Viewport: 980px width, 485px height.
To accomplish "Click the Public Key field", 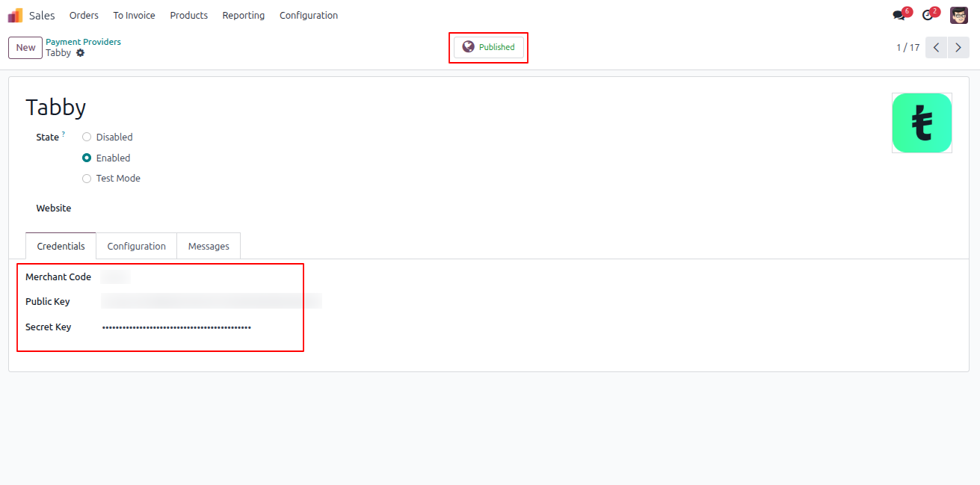I will (212, 301).
